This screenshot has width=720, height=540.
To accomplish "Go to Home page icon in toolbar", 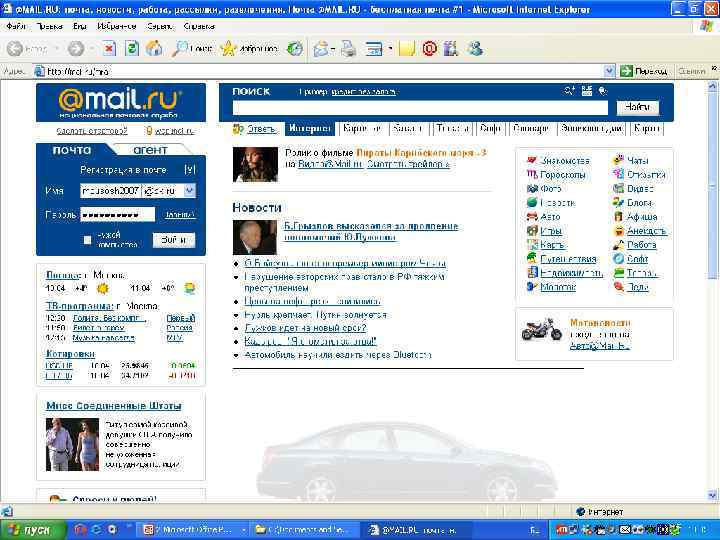I will pyautogui.click(x=154, y=48).
